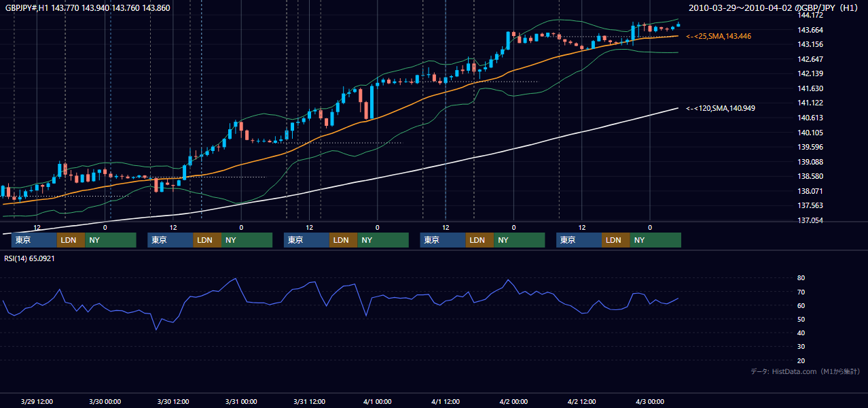Click RSI scale value 60
Image resolution: width=868 pixels, height=408 pixels.
pyautogui.click(x=801, y=305)
